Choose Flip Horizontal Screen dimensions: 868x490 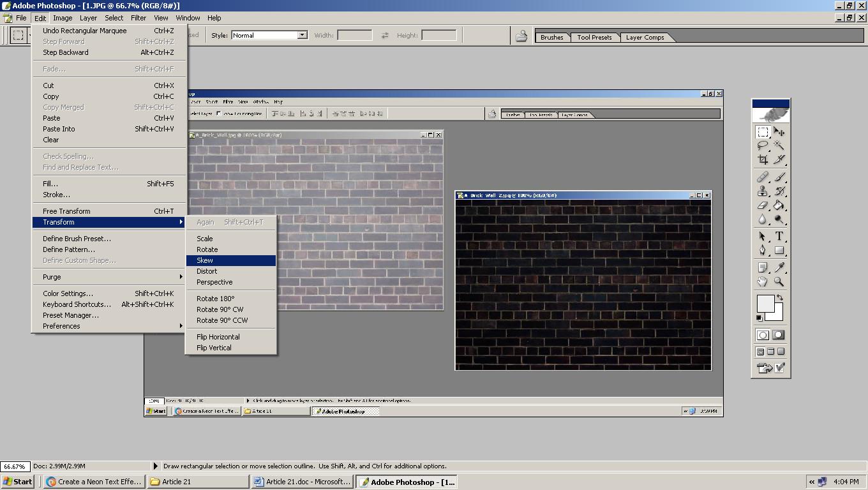point(231,337)
